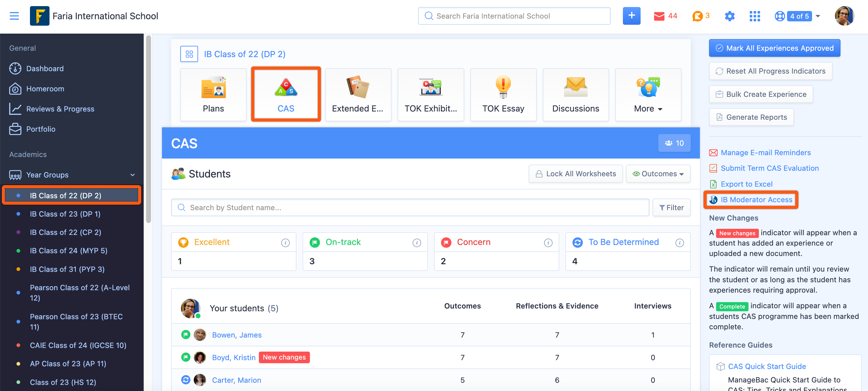Click the Faria school logo

tap(39, 16)
